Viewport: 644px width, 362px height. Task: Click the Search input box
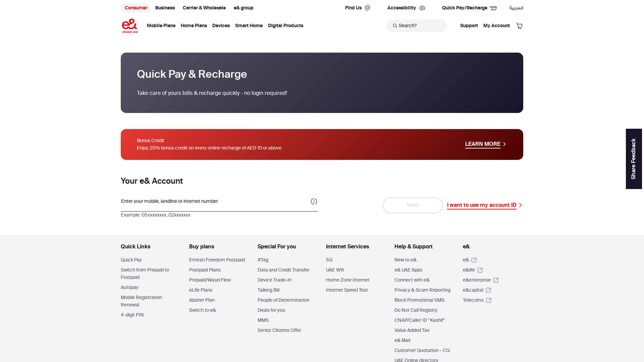tap(417, 26)
